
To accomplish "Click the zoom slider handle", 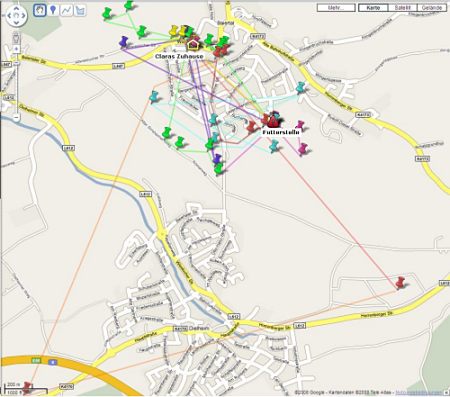I will pyautogui.click(x=16, y=64).
